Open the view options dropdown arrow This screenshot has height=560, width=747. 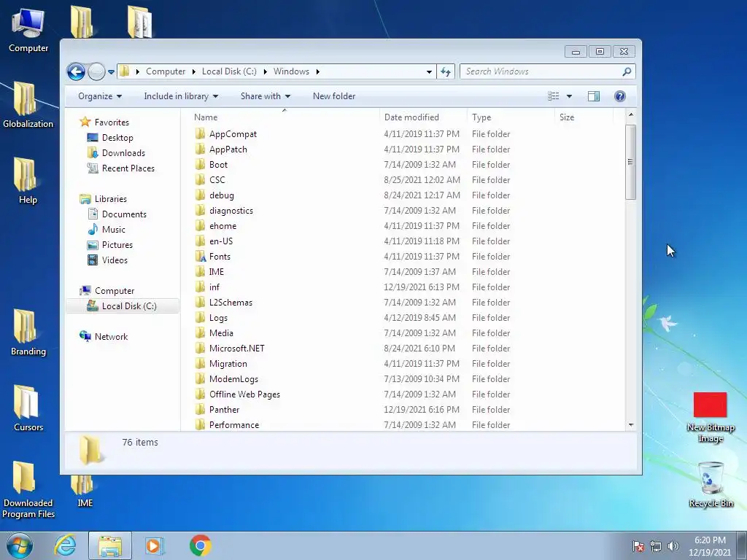(569, 96)
